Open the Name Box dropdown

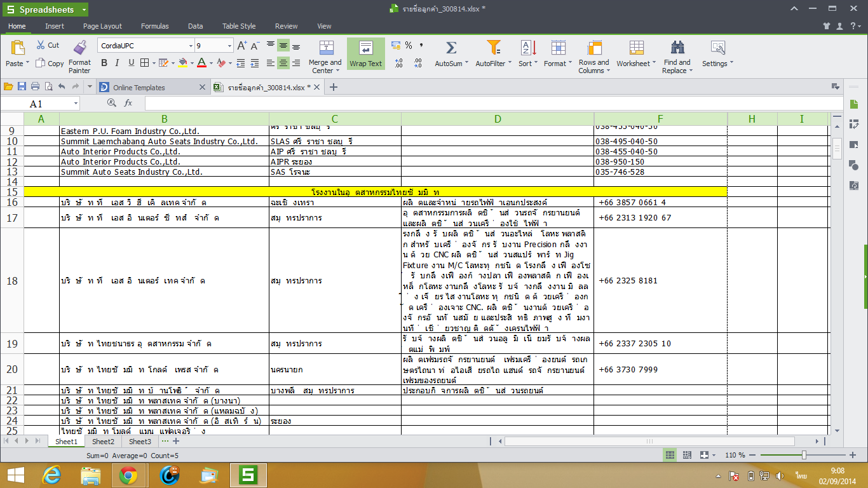[x=76, y=103]
